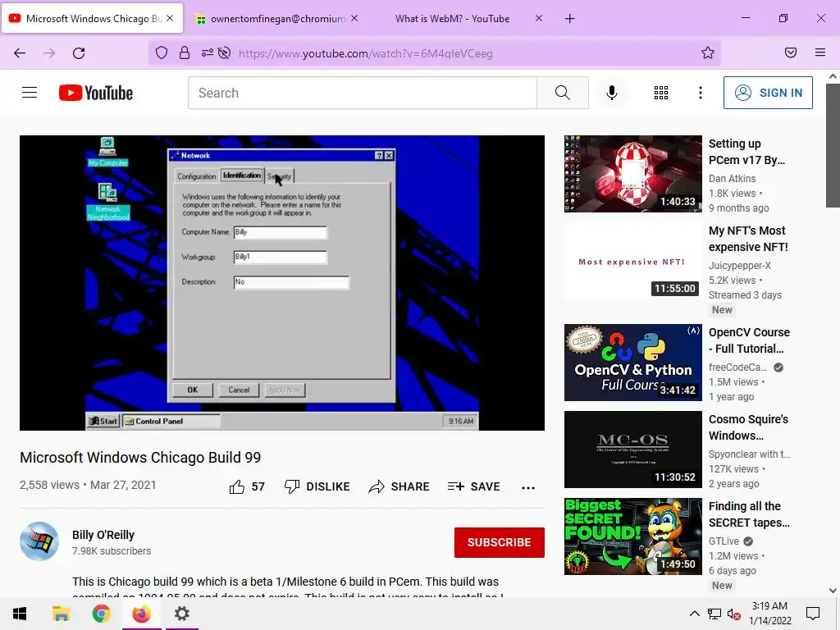Save video to a playlist
Screen dimensions: 840x630
point(474,486)
